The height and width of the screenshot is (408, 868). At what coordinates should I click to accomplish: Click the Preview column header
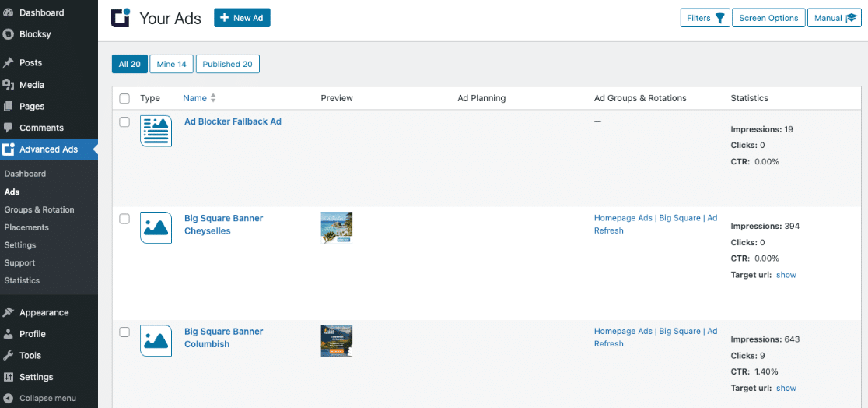(337, 98)
